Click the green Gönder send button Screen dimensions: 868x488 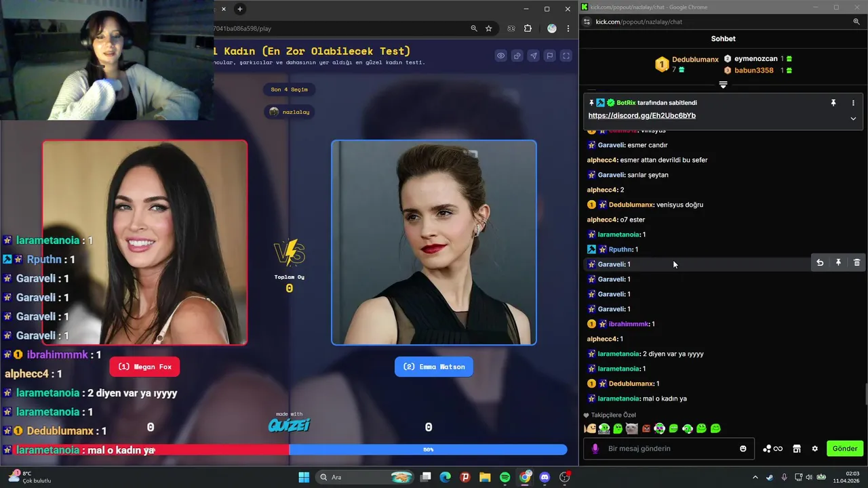845,449
